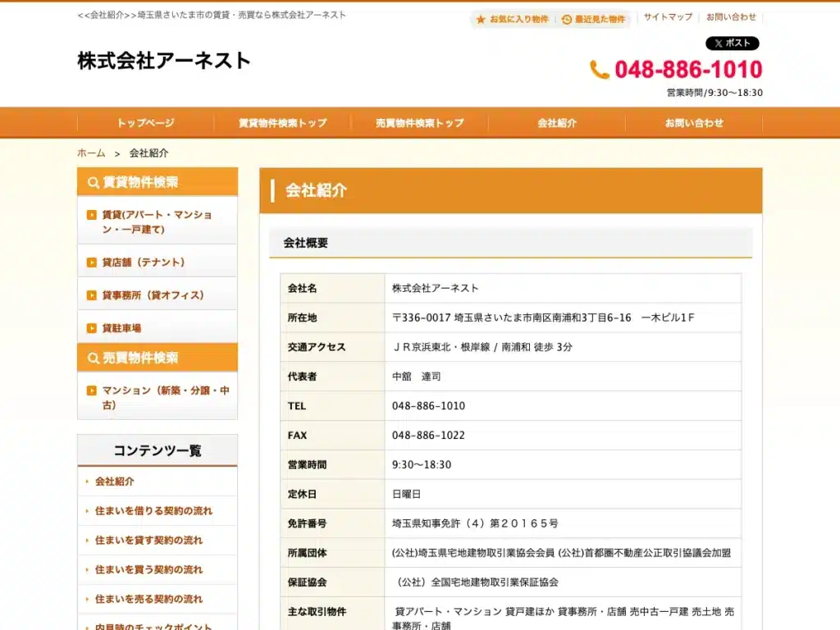
Task: Click the 所属団体 row label
Action: click(307, 554)
